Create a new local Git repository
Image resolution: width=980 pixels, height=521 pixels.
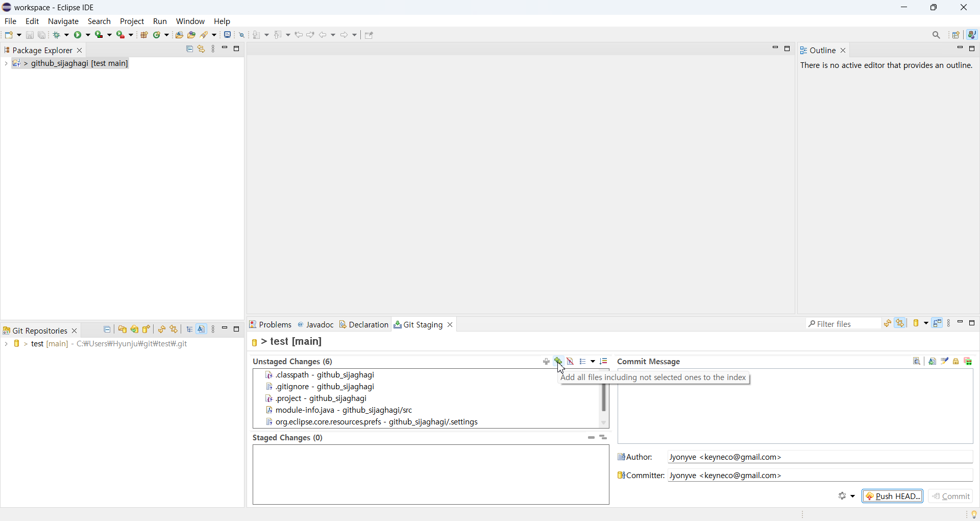[x=147, y=329]
